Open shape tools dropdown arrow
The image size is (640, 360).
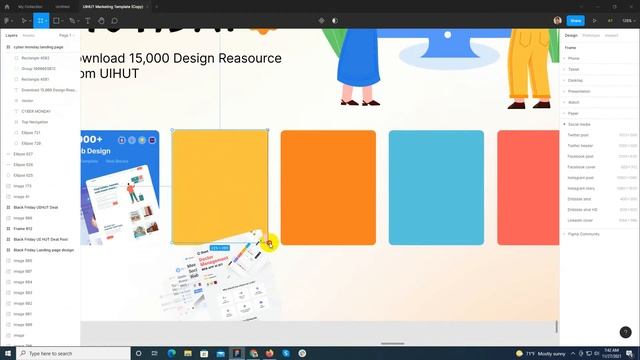click(62, 21)
